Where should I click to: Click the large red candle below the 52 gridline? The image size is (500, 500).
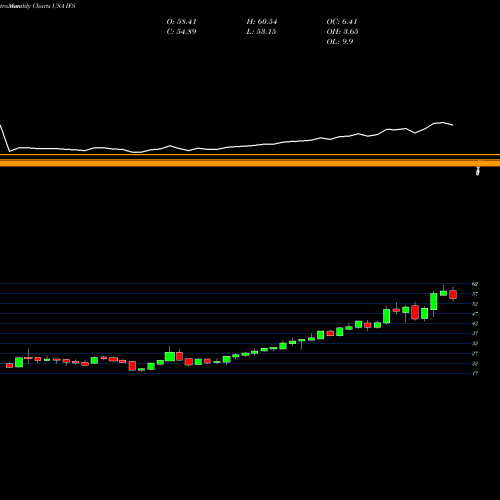point(415,312)
